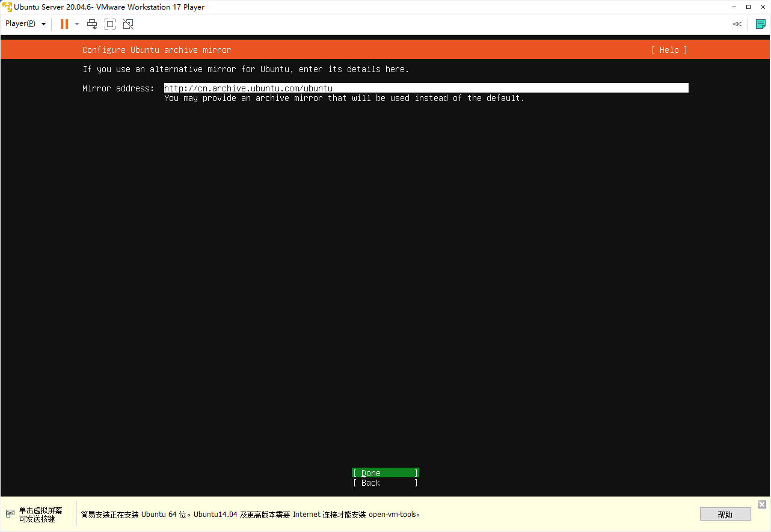Enter full screen mode icon
Image resolution: width=771 pixels, height=532 pixels.
(x=110, y=24)
